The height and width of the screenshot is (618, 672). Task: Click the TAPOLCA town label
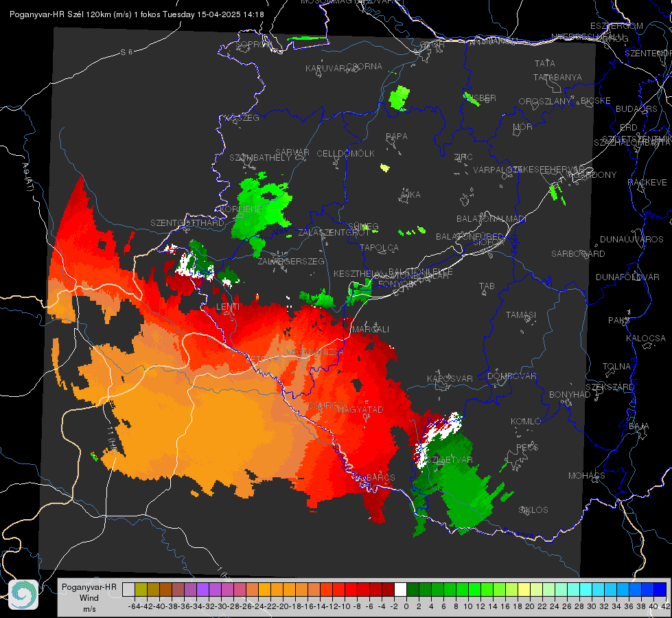[x=379, y=248]
